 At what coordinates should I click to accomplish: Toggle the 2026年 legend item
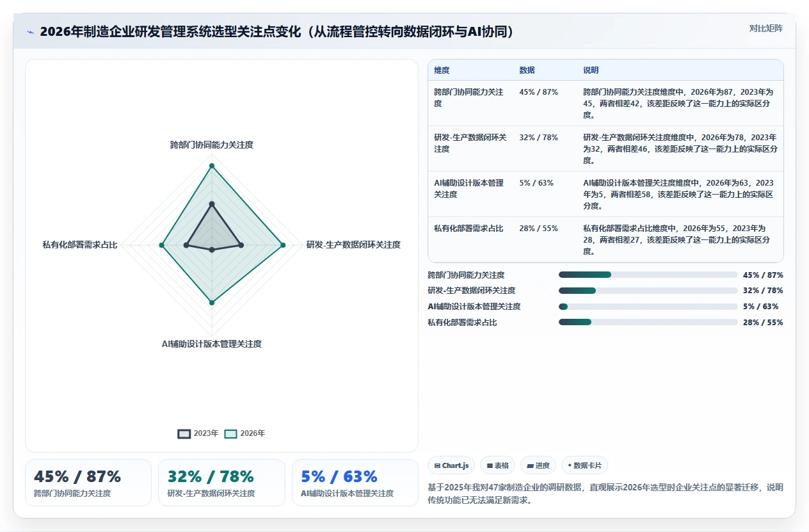244,433
